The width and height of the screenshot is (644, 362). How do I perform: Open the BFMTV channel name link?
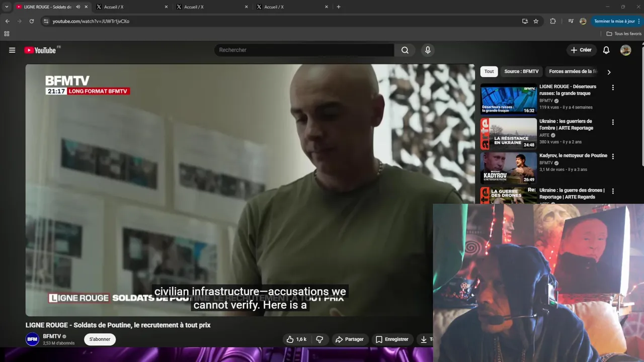[52, 336]
